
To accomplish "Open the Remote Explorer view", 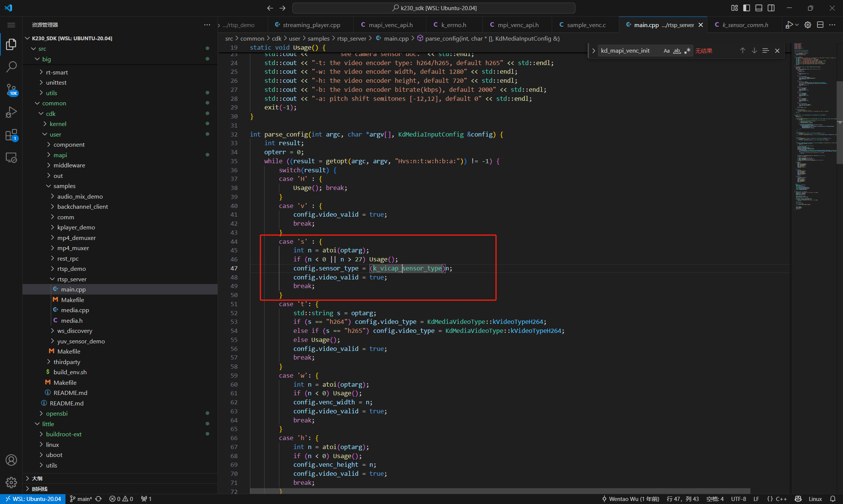I will point(11,157).
